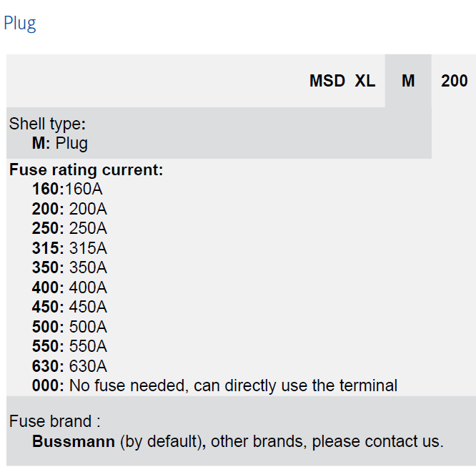This screenshot has height=467, width=476.
Task: Select the 630A fuse rating entry
Action: pyautogui.click(x=69, y=366)
